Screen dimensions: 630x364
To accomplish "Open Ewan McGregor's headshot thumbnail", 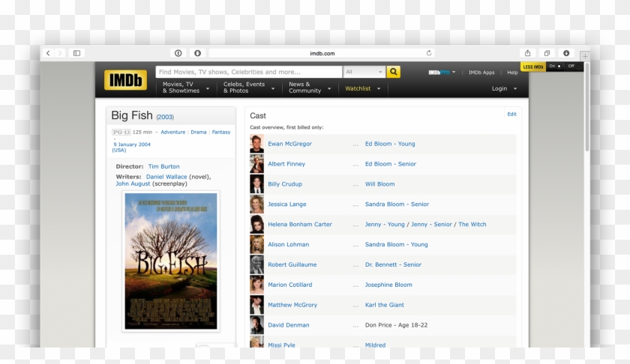I will (256, 144).
